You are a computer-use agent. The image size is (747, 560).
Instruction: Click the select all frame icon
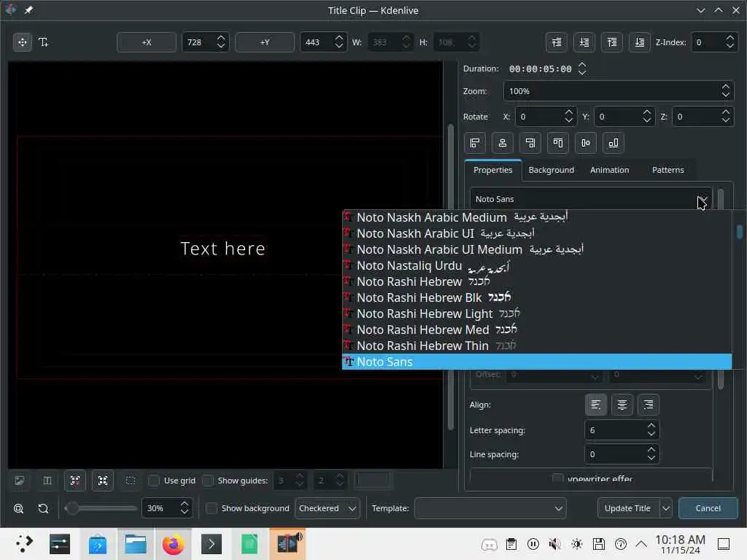(x=103, y=481)
